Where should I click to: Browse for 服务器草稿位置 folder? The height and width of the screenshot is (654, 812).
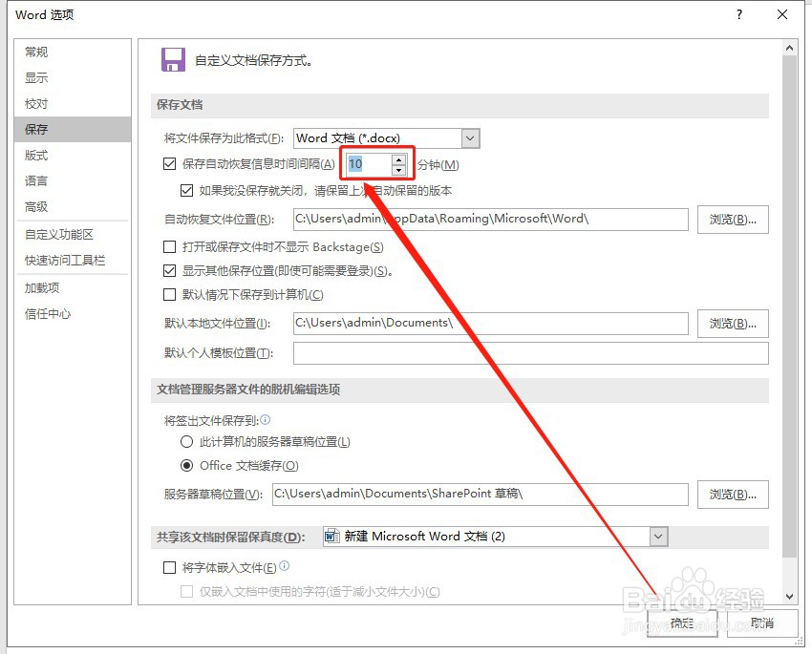click(x=733, y=495)
